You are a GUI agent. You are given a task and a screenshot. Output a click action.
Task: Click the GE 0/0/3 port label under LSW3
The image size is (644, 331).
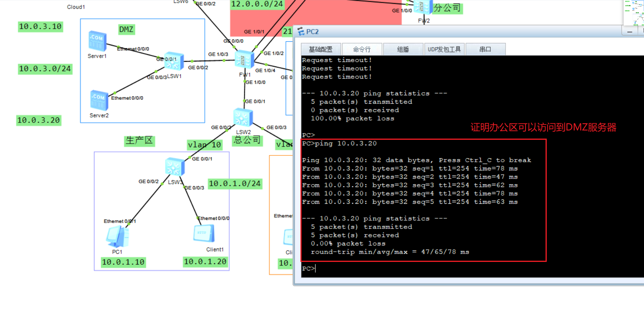coord(194,188)
